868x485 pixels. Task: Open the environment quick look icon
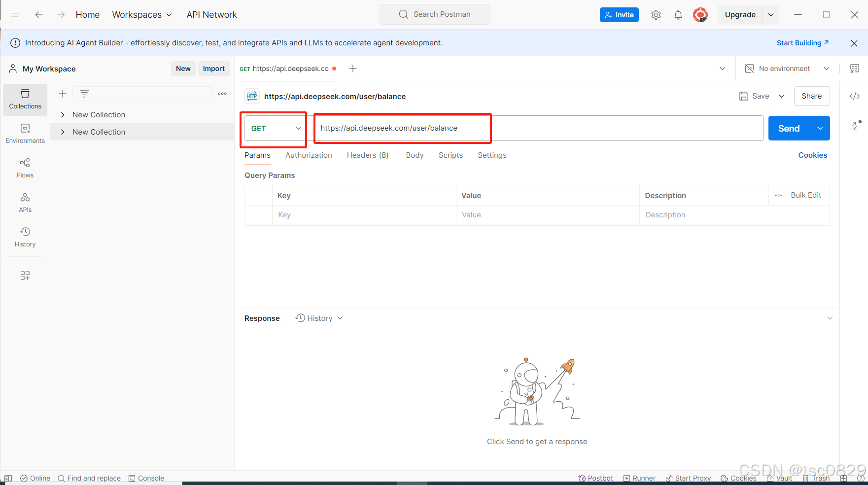(x=855, y=69)
